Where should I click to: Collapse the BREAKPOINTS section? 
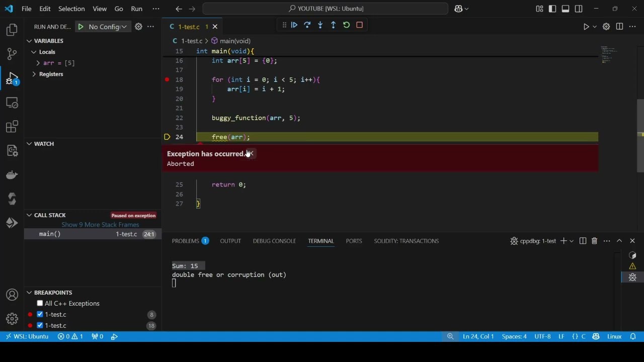[29, 293]
